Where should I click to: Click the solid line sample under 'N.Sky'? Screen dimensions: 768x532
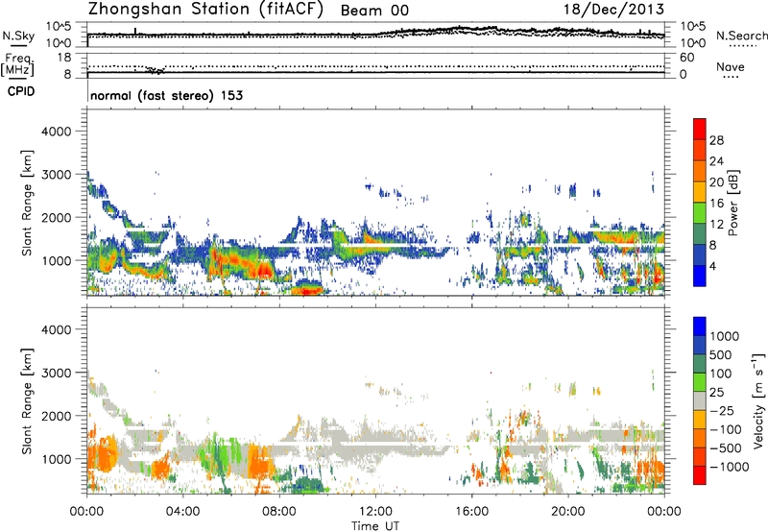pos(18,46)
